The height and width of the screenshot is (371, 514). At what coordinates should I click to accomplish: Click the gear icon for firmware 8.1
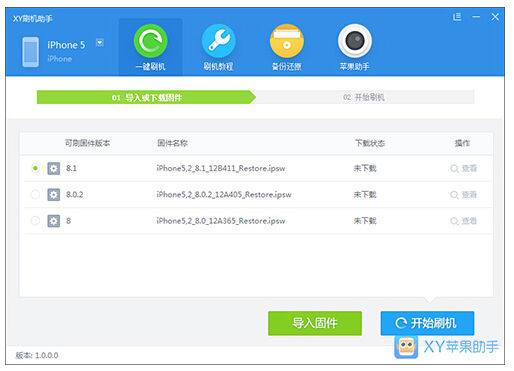[x=53, y=168]
